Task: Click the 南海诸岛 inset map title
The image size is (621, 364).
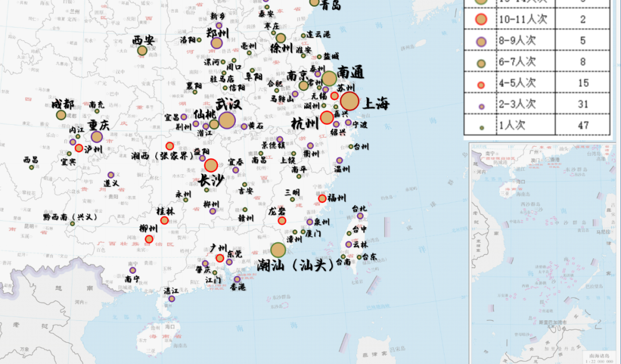Action: (x=600, y=355)
